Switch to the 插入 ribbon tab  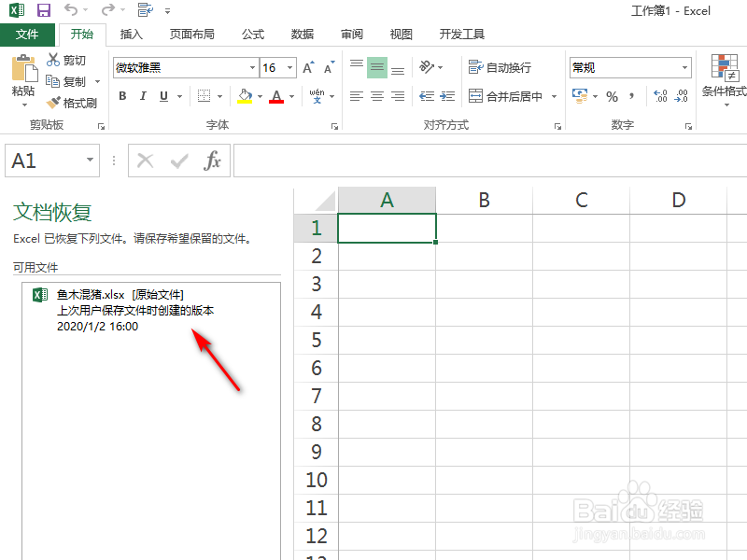pos(131,34)
